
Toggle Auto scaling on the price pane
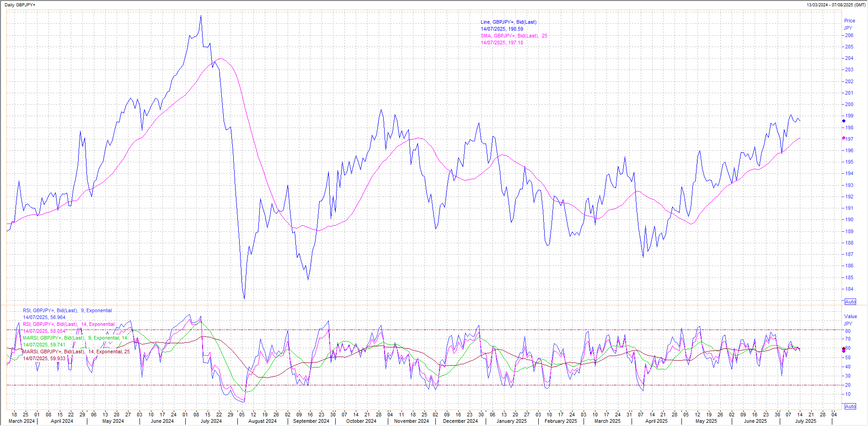850,302
